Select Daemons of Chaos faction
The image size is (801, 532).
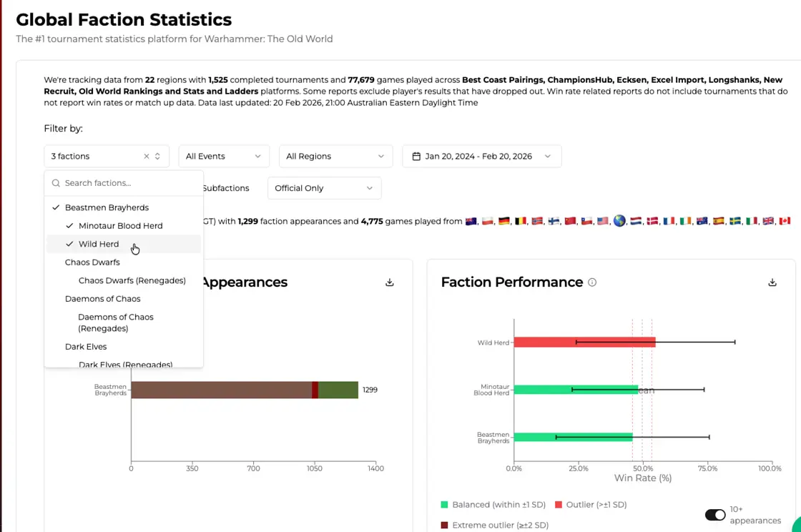124,299
